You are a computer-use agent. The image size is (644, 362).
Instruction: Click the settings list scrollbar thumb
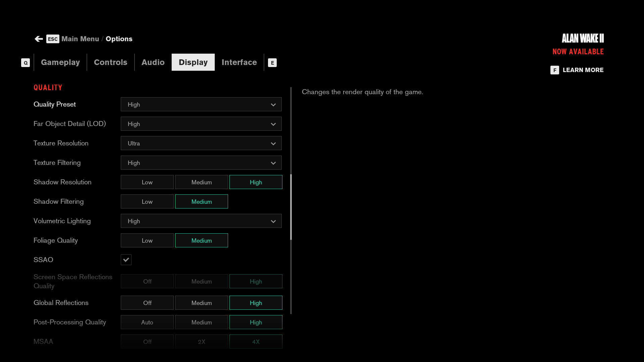291,207
